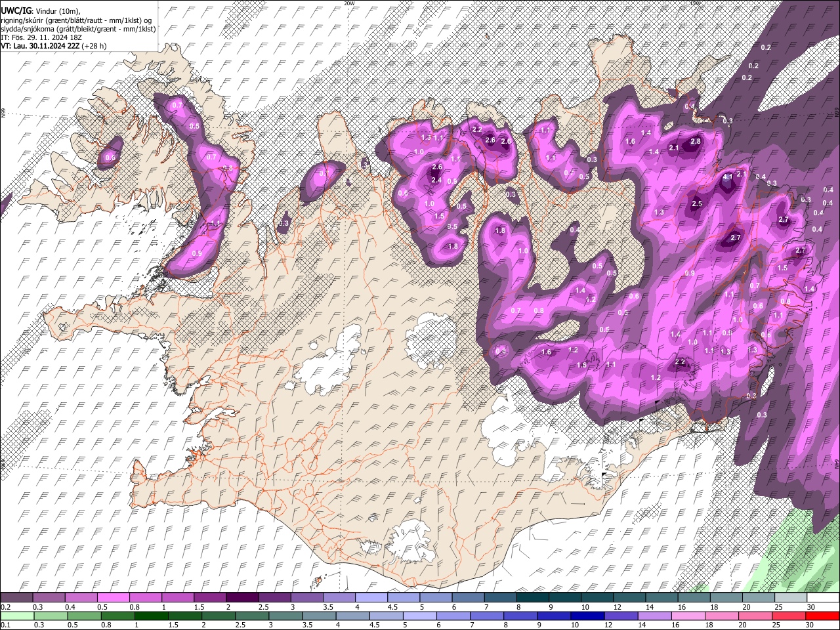Pick the lower scale pink swatch at 16

click(x=688, y=616)
